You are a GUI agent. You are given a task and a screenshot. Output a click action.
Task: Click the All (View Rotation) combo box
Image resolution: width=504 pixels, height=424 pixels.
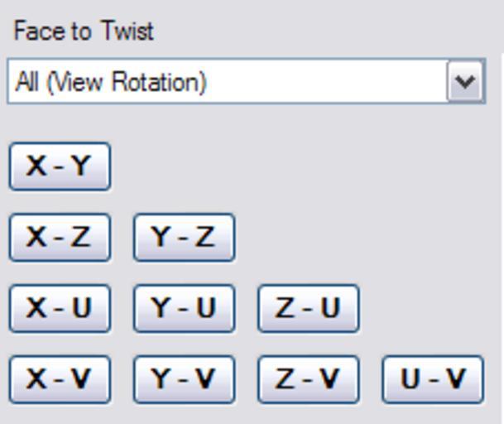pyautogui.click(x=228, y=82)
